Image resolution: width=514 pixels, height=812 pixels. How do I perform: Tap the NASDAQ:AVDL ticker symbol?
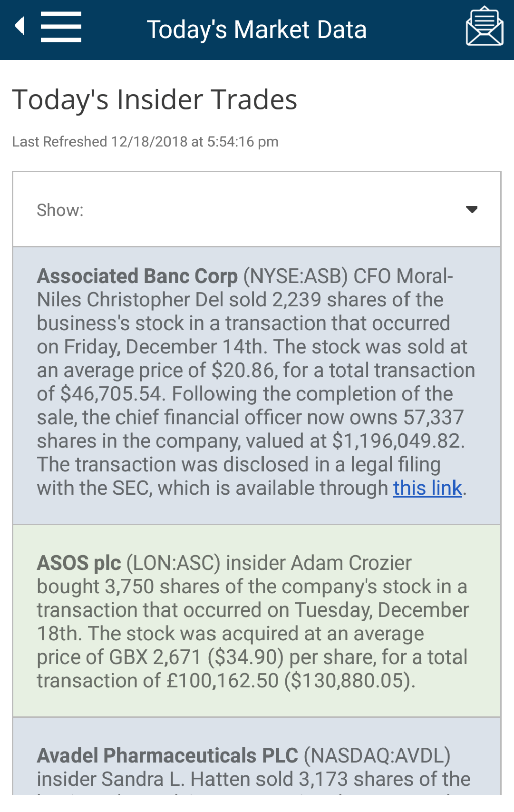pyautogui.click(x=377, y=756)
